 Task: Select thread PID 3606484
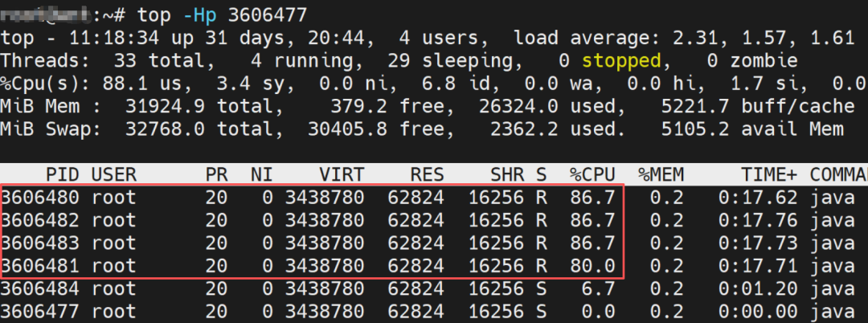pyautogui.click(x=40, y=288)
